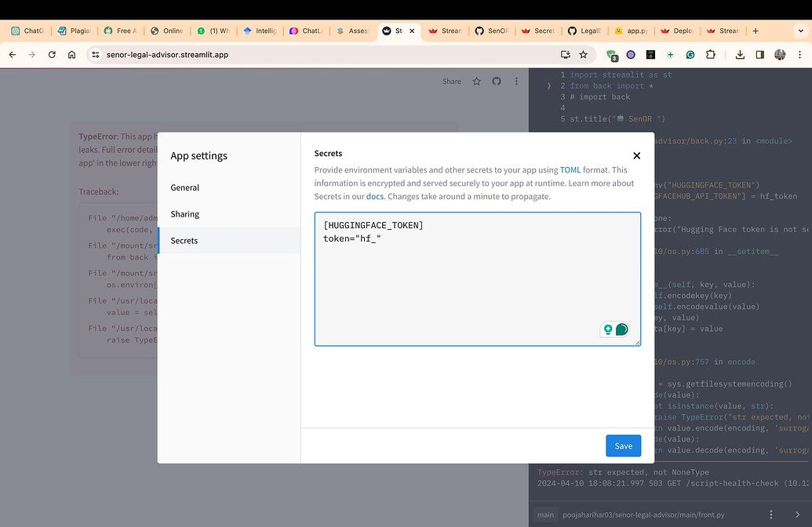Open the browser tab search dropdown

point(799,31)
